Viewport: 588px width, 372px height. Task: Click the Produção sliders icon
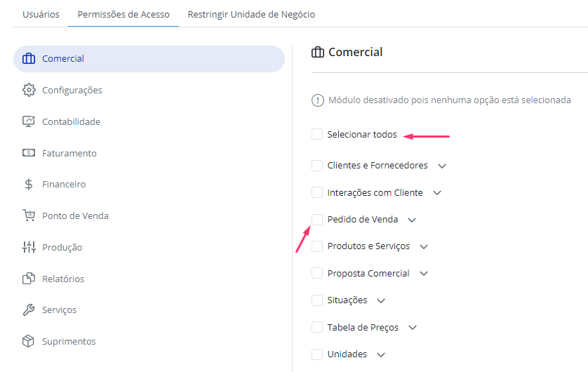tap(29, 247)
